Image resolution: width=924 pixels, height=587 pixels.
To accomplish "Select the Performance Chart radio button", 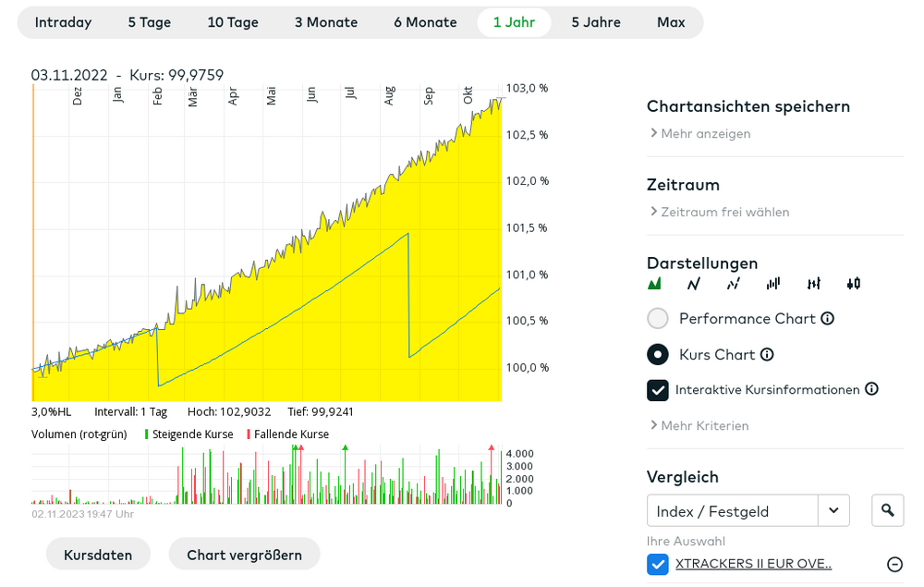I will click(658, 318).
